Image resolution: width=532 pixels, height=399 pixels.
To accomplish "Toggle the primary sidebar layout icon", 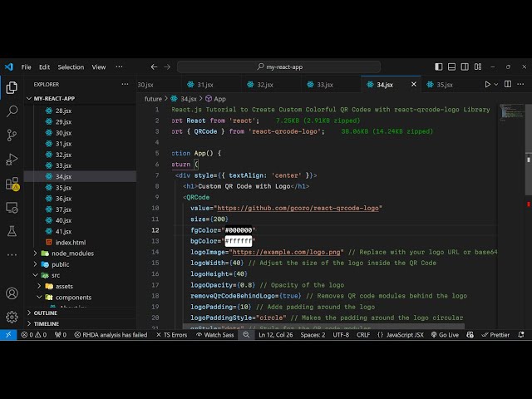I will [x=438, y=66].
